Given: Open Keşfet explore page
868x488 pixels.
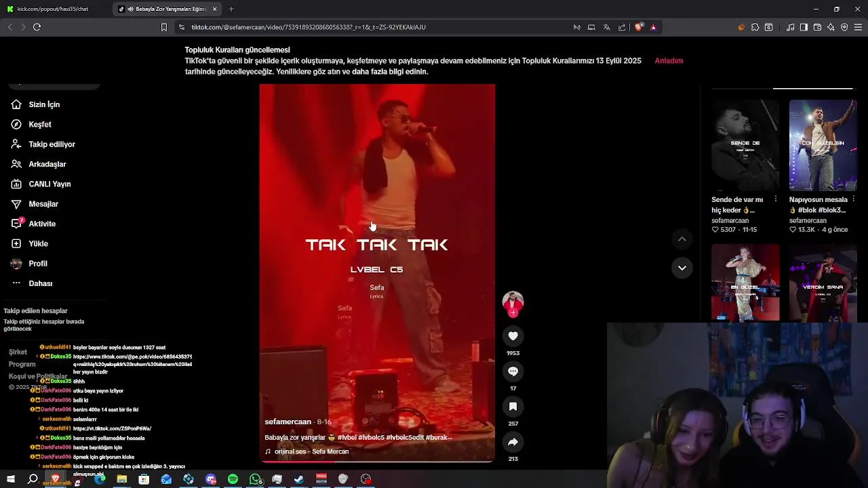Looking at the screenshot, I should [39, 124].
